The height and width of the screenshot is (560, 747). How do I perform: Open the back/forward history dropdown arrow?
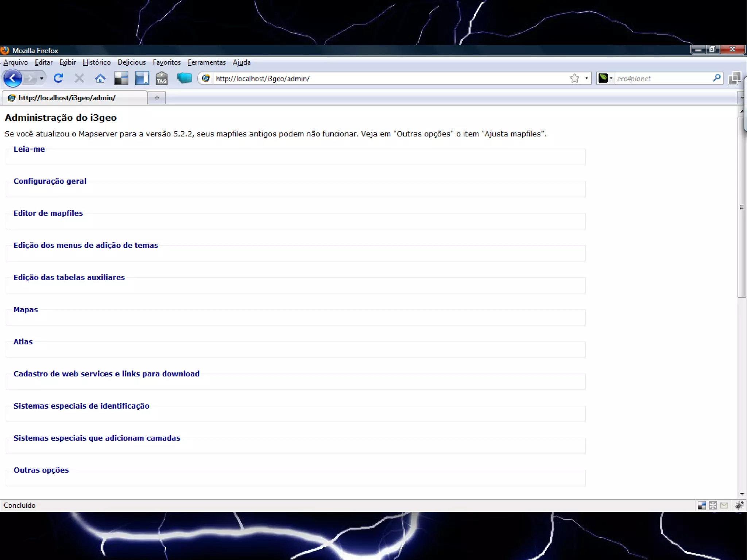click(x=42, y=78)
